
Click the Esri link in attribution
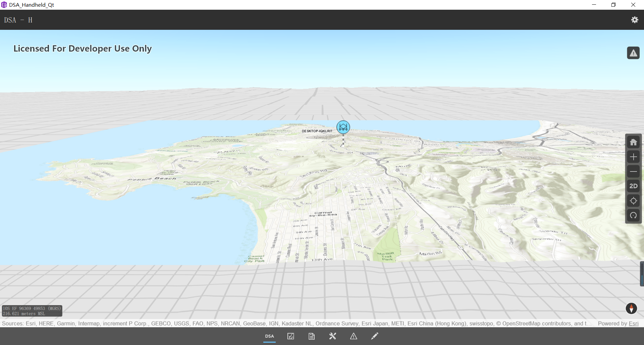pyautogui.click(x=634, y=324)
